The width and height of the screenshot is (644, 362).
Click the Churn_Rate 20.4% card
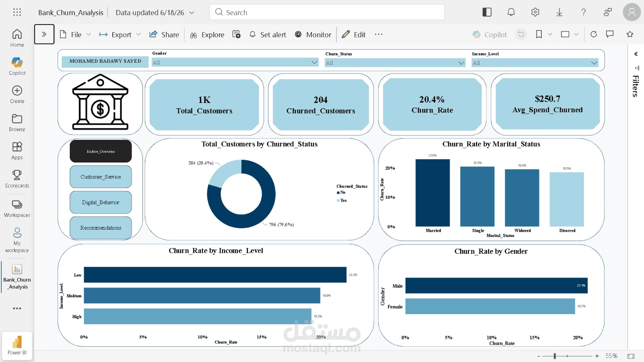click(x=432, y=105)
